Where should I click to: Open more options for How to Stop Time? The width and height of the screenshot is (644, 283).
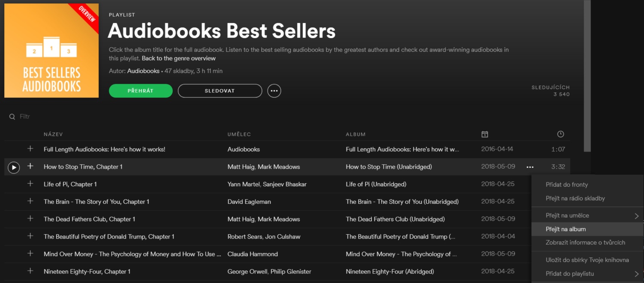click(530, 167)
